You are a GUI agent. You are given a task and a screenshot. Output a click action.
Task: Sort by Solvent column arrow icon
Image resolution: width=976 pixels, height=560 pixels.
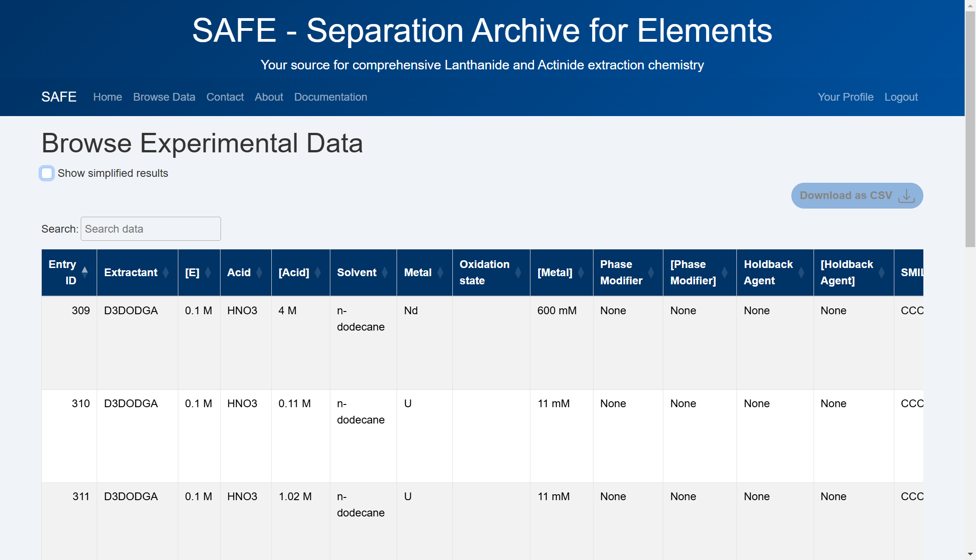tap(384, 273)
